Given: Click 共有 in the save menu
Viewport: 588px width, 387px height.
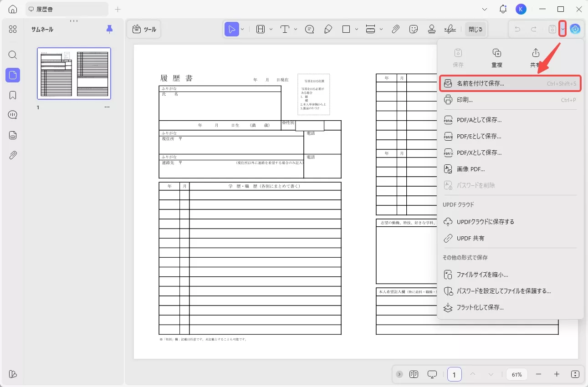Looking at the screenshot, I should 536,58.
